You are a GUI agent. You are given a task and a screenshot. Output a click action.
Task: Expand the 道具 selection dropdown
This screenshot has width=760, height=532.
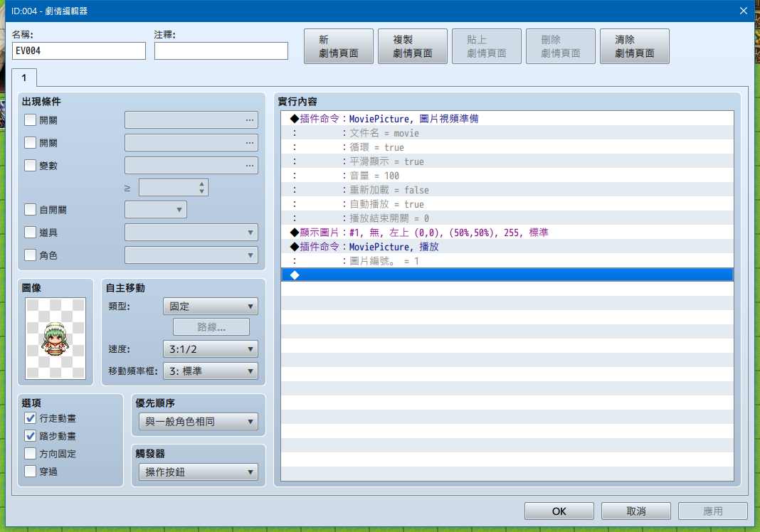point(191,233)
